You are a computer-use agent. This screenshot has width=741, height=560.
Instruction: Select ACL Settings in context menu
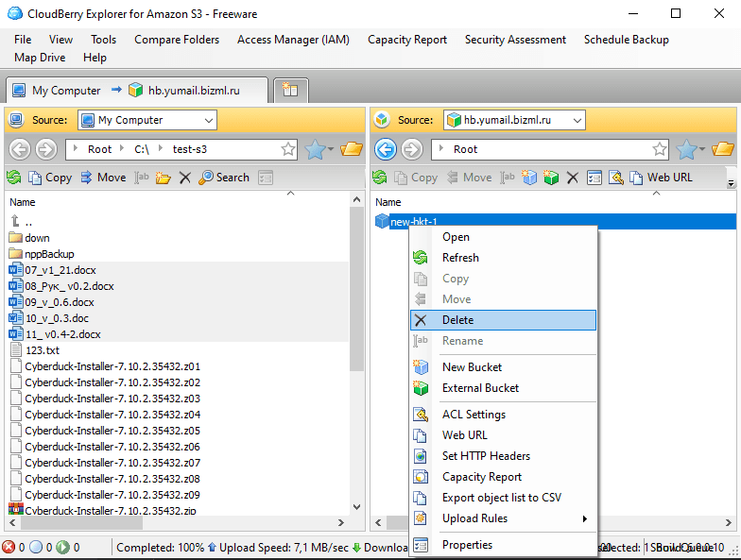pos(503,415)
